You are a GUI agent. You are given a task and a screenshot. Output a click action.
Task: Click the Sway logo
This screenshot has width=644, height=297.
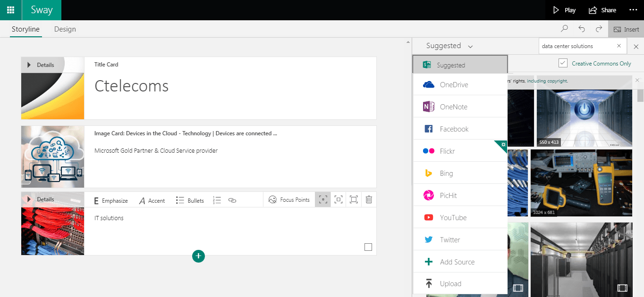(42, 10)
